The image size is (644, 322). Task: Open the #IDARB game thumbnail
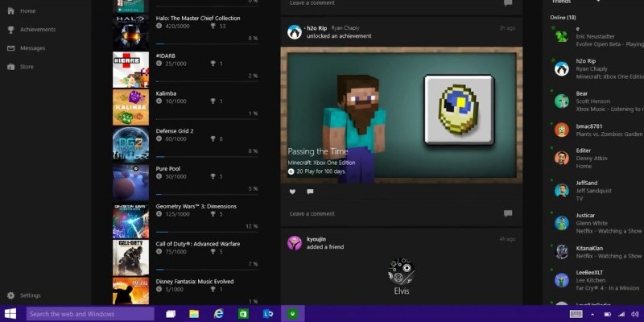pos(130,70)
